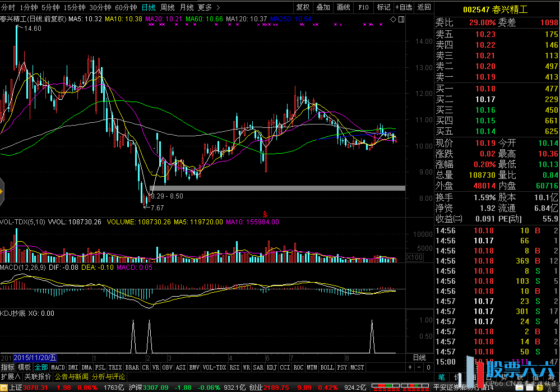Open the 分析与评论 analysis tab
560x392 pixels.
(x=109, y=377)
